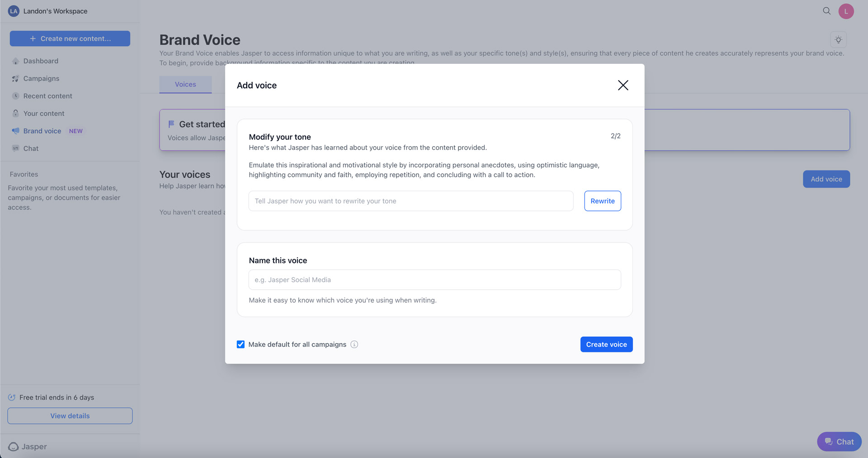Open the user avatar in top right
868x458 pixels.
click(x=846, y=11)
